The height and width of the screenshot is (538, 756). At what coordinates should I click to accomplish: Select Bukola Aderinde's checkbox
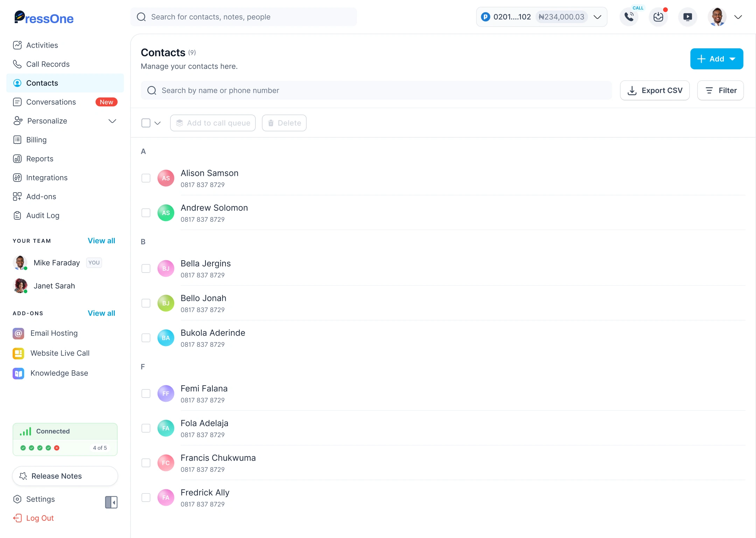tap(146, 338)
